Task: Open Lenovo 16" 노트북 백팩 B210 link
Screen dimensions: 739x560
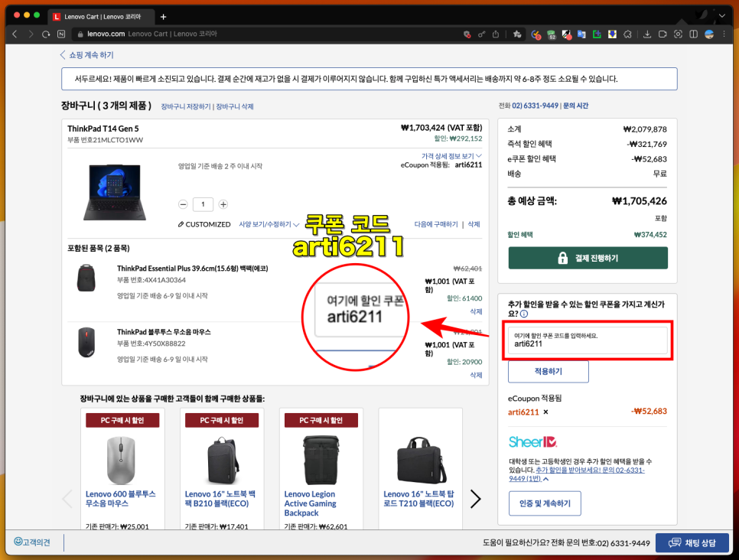Action: (x=220, y=499)
